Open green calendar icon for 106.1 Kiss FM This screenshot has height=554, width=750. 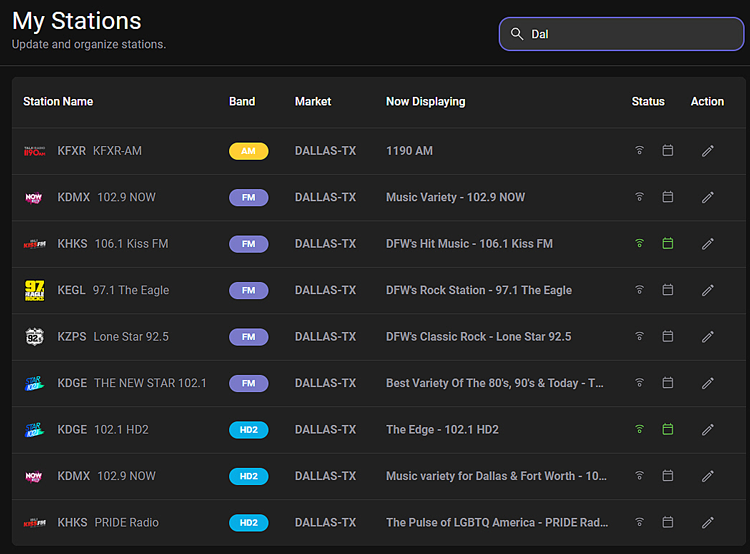coord(668,243)
